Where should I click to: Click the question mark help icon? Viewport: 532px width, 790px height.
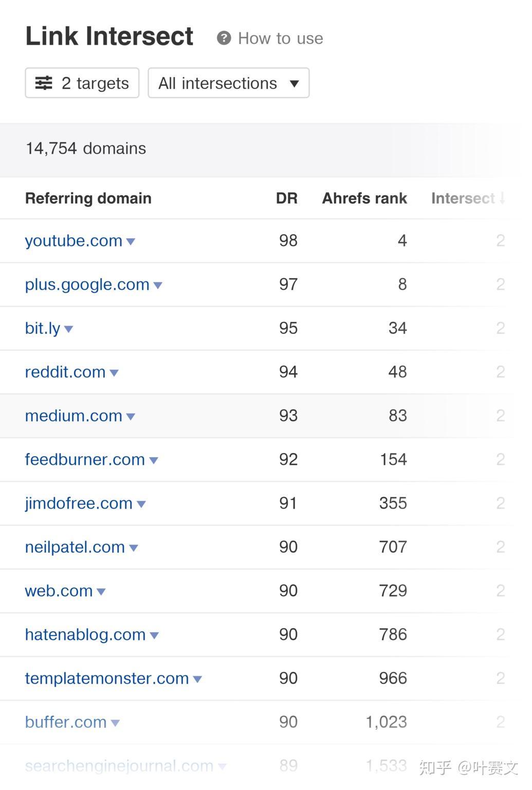coord(224,38)
